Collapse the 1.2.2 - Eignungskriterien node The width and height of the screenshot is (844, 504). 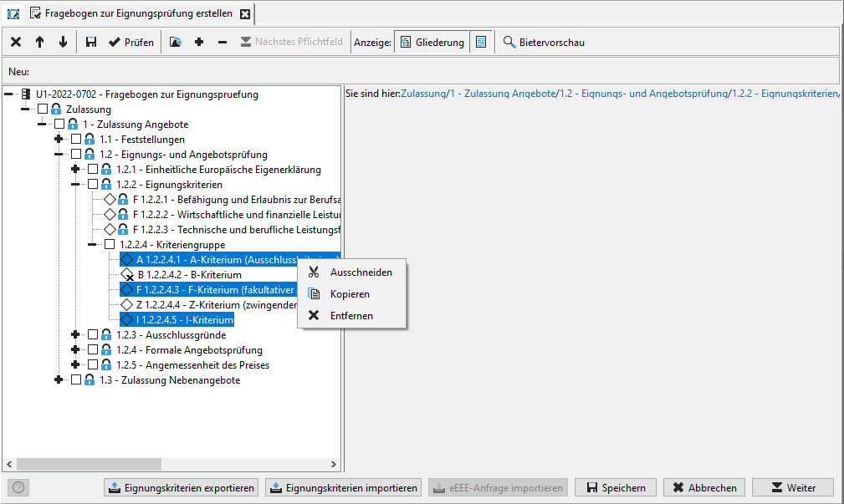[x=75, y=185]
